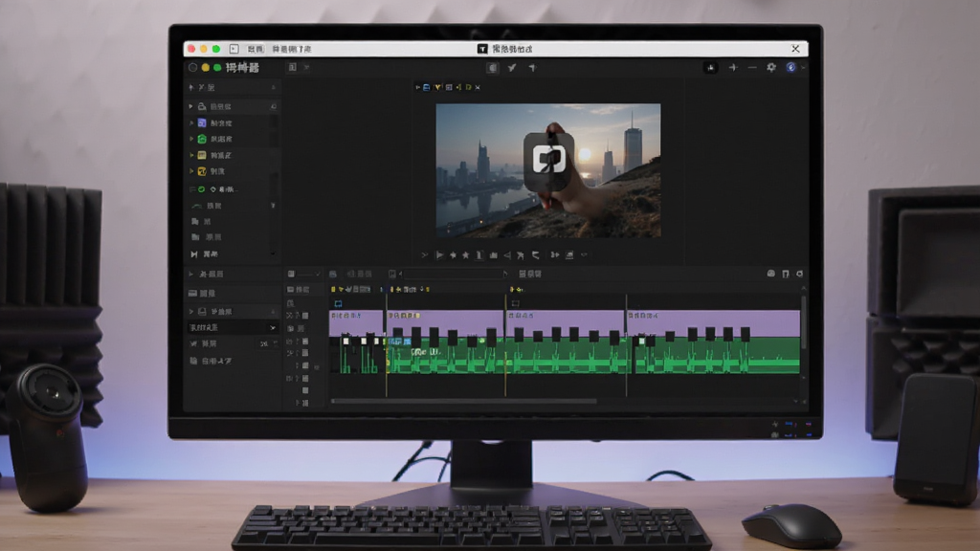Click the plus icon in top toolbar
This screenshot has width=980, height=551.
(733, 68)
